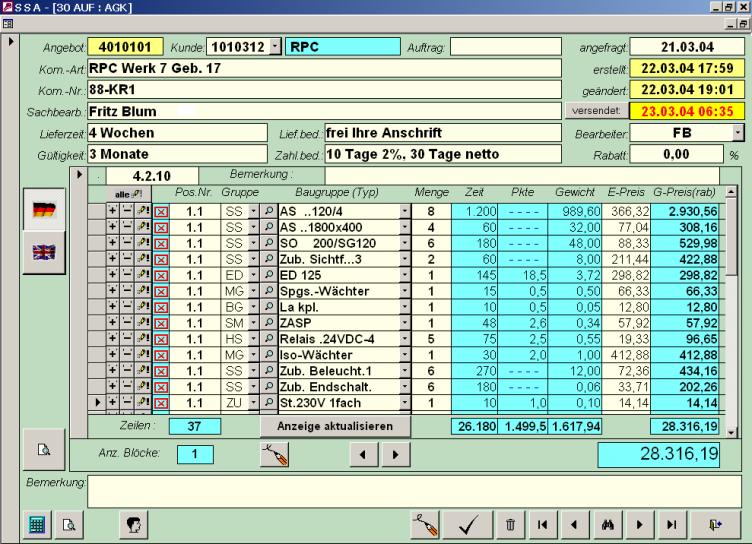This screenshot has width=752, height=544.
Task: Open the Kunde 1010312 dropdown
Action: click(276, 47)
